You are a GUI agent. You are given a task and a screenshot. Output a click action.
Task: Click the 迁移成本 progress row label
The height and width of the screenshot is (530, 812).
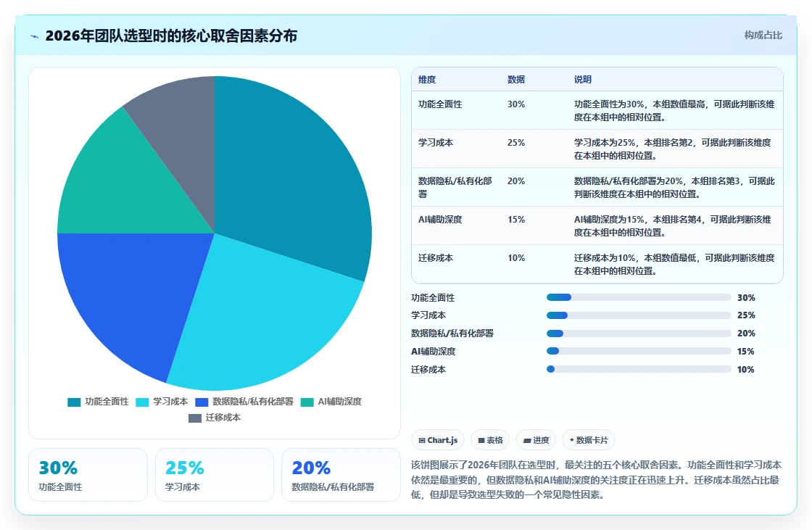click(x=428, y=369)
